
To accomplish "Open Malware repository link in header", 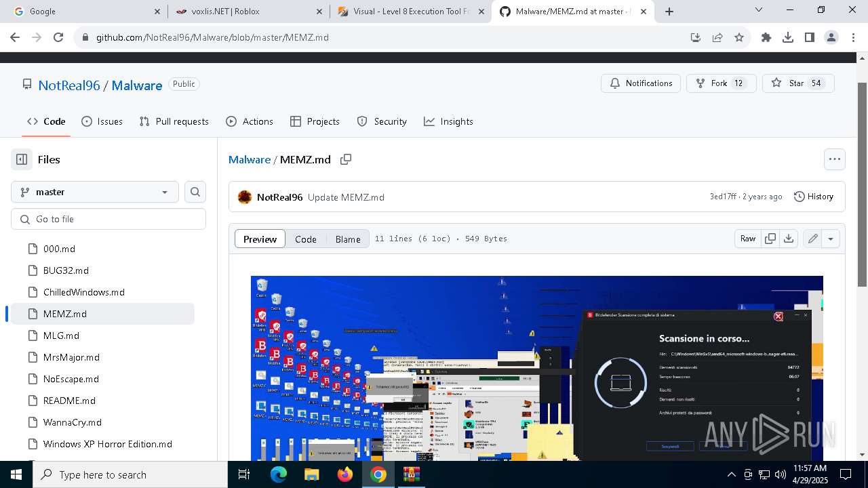I will click(x=137, y=85).
